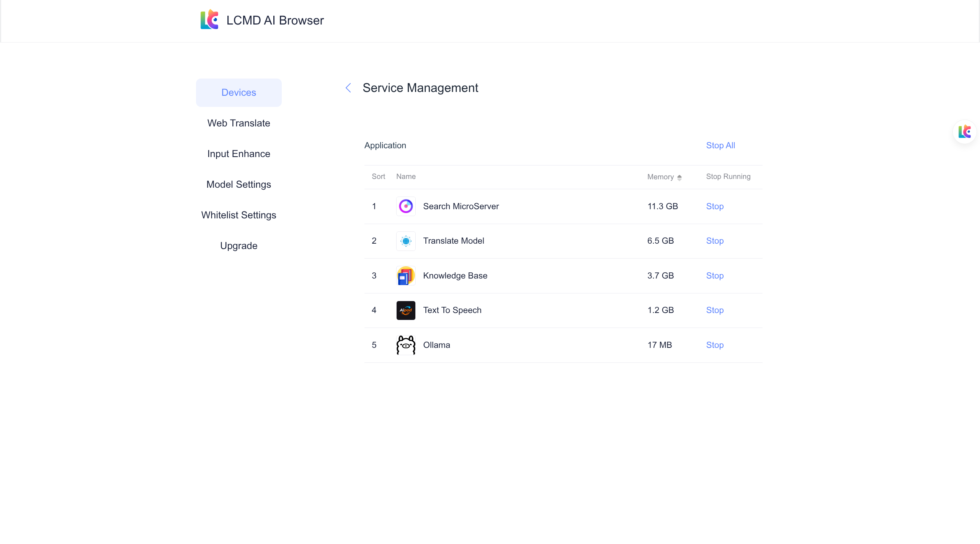
Task: Click the Stop All link
Action: click(x=720, y=146)
